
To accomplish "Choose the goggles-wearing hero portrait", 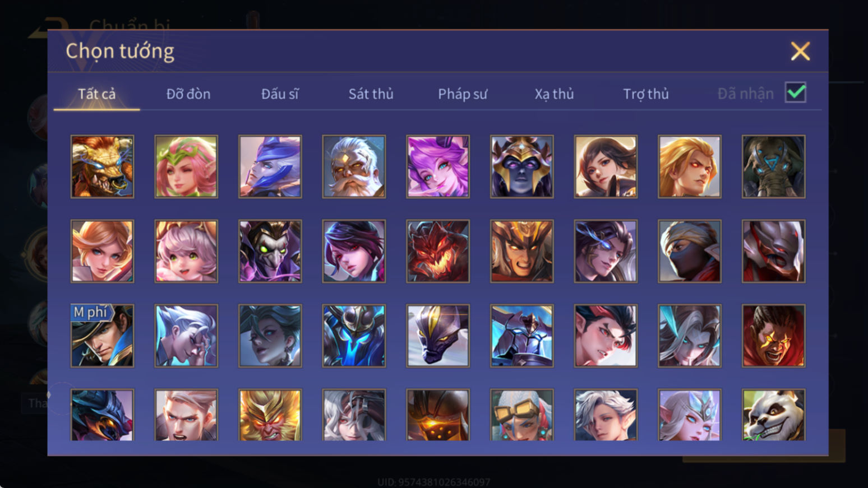I will pos(521,415).
